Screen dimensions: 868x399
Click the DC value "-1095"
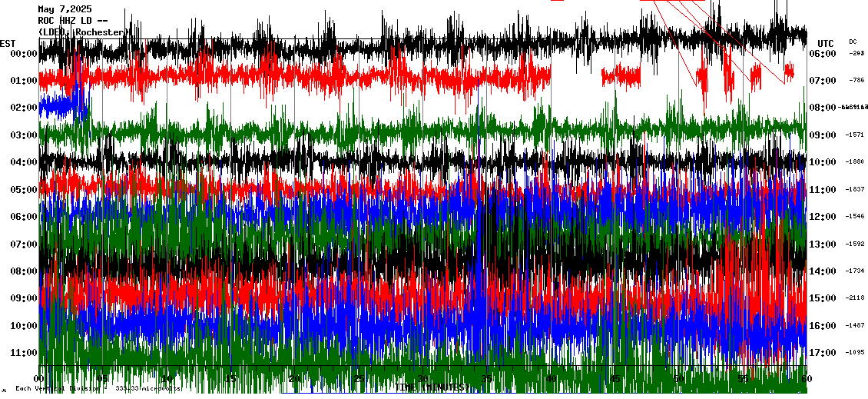coord(855,352)
